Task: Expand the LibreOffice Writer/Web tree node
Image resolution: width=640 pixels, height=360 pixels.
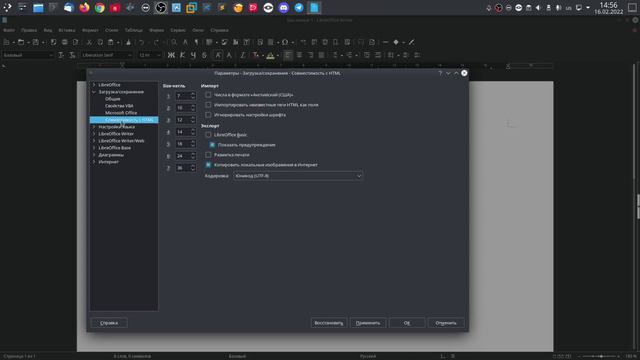Action: [94, 141]
